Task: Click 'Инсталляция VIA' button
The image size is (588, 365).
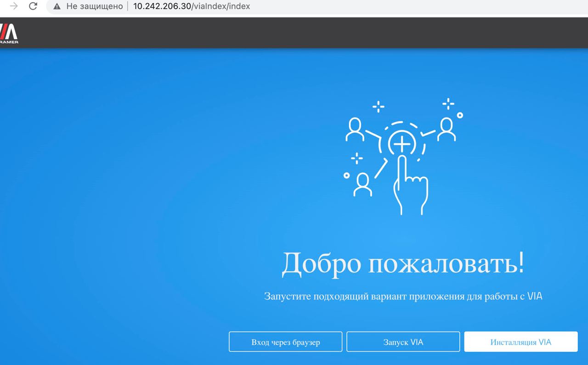Action: point(521,342)
